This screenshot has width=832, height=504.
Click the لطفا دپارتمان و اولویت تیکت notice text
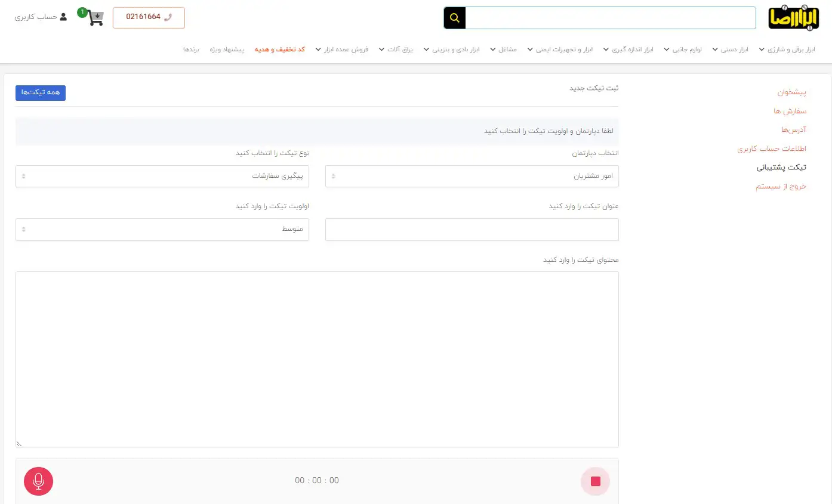click(x=548, y=131)
